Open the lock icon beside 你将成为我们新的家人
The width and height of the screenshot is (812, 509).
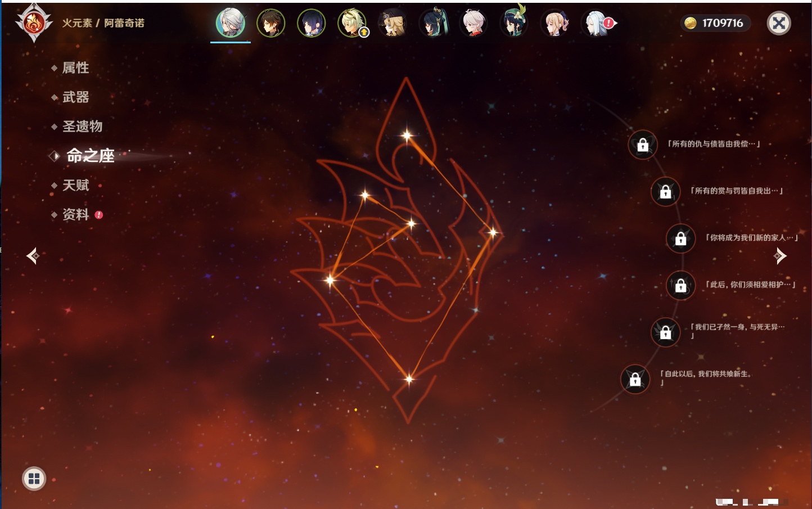(x=681, y=238)
